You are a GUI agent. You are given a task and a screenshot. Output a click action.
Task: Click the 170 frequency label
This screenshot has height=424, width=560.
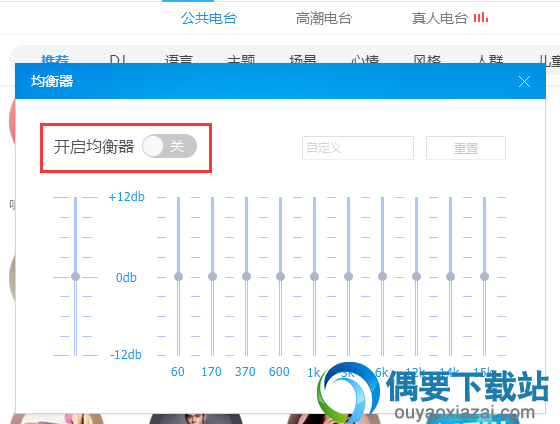(x=211, y=372)
